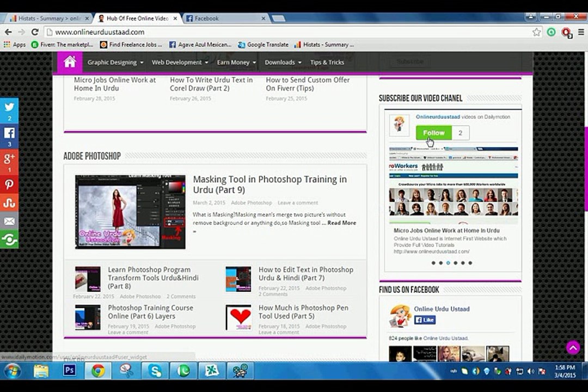Share page via email envelope sidebar icon

(9, 222)
